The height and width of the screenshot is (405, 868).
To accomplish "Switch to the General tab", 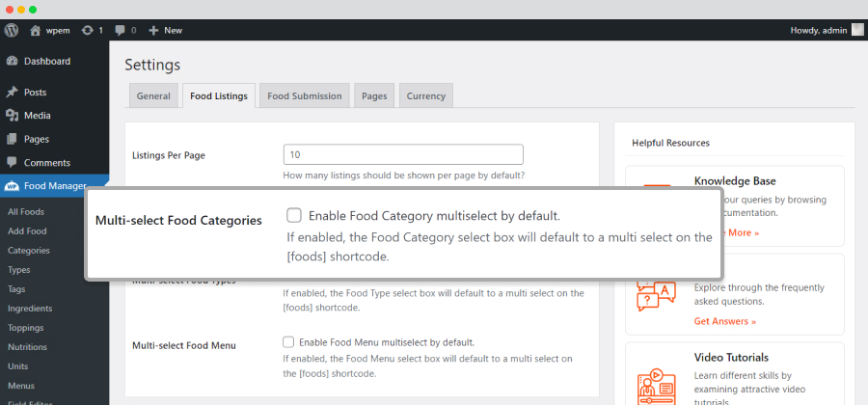I will (x=153, y=96).
